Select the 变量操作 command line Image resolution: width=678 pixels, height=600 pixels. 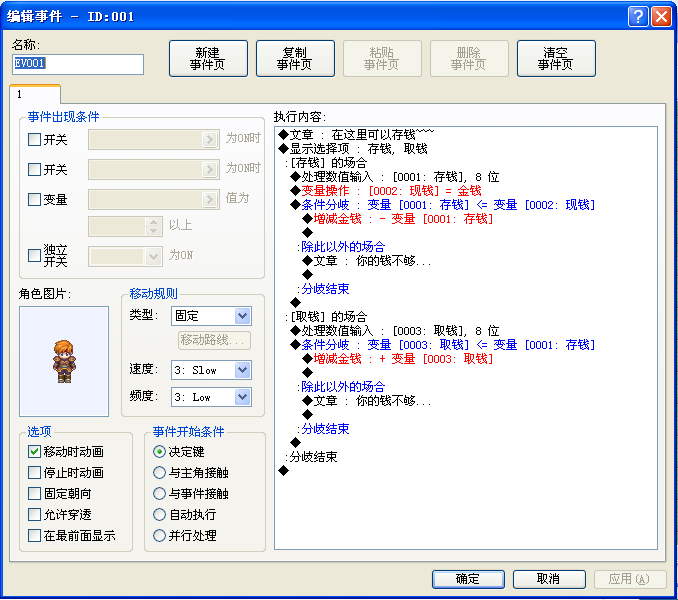[387, 191]
